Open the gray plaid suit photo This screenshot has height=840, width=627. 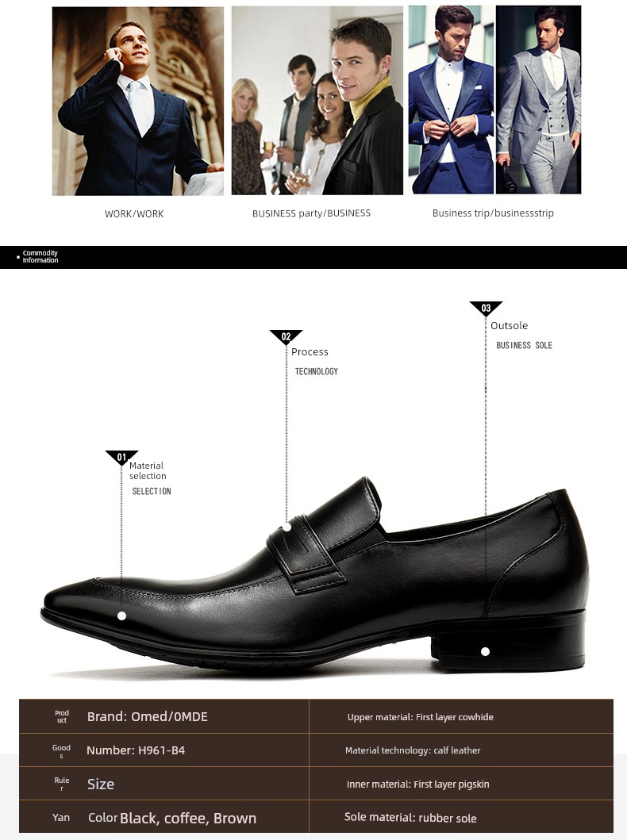tap(539, 100)
